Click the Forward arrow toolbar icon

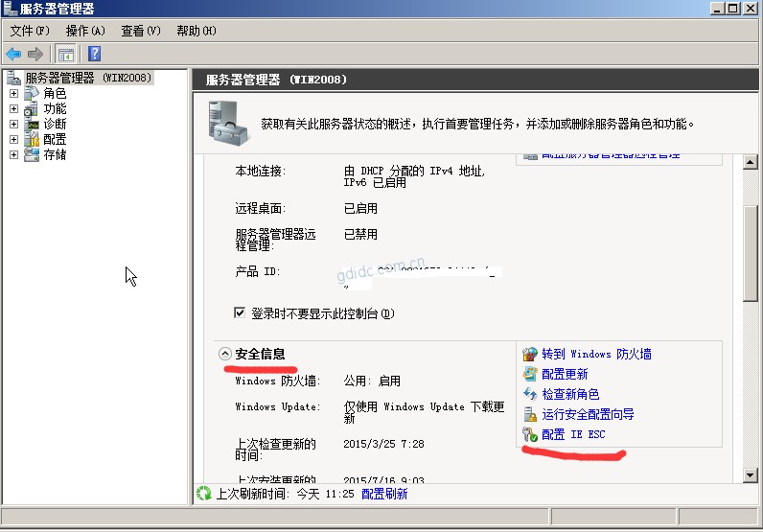click(35, 54)
